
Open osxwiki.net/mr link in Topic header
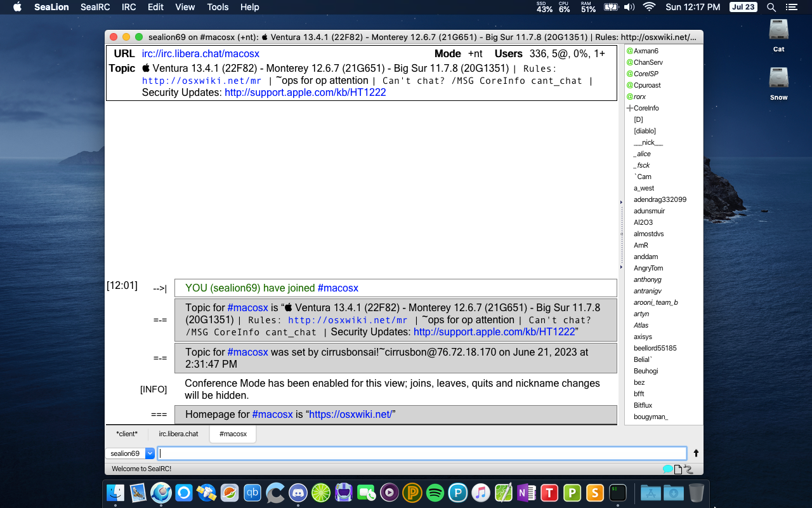pyautogui.click(x=202, y=81)
